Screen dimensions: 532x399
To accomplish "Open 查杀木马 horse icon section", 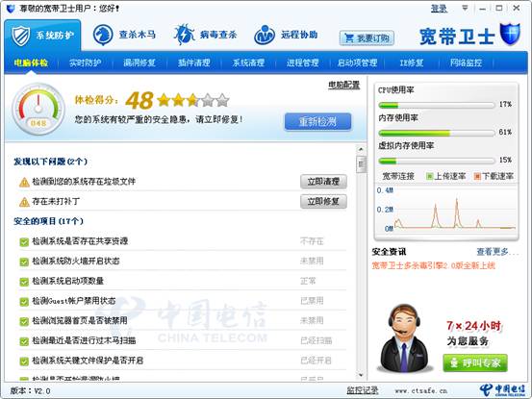I will 124,35.
